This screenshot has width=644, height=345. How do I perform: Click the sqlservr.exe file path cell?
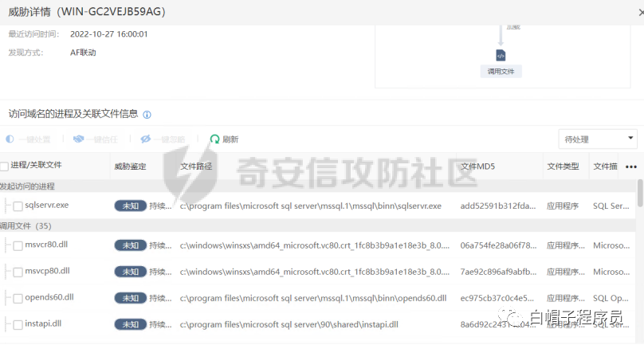[311, 206]
